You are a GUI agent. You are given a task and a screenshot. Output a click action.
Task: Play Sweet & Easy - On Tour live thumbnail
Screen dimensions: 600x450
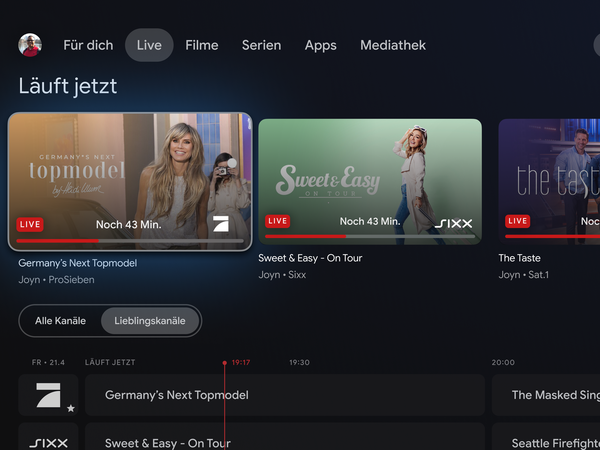(x=370, y=181)
